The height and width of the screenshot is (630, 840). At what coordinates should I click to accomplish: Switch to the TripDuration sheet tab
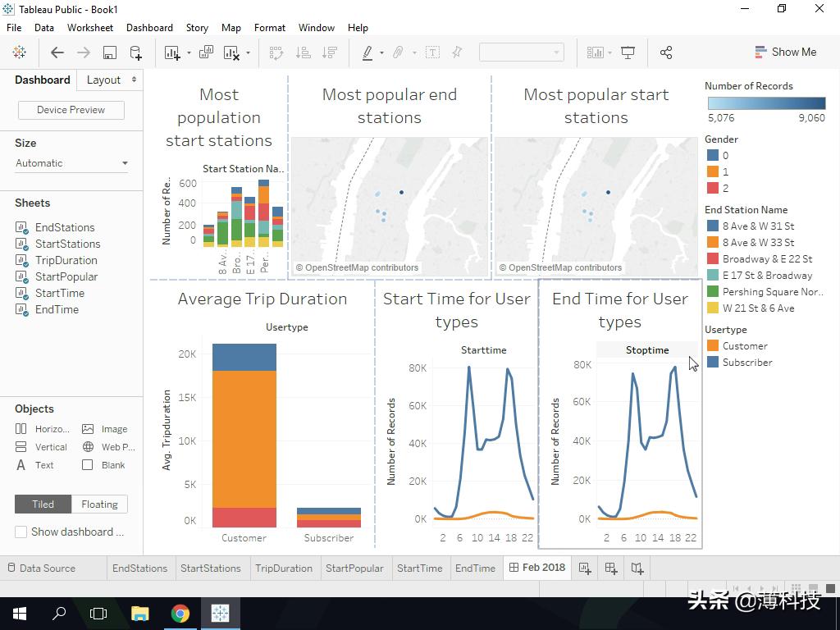284,568
